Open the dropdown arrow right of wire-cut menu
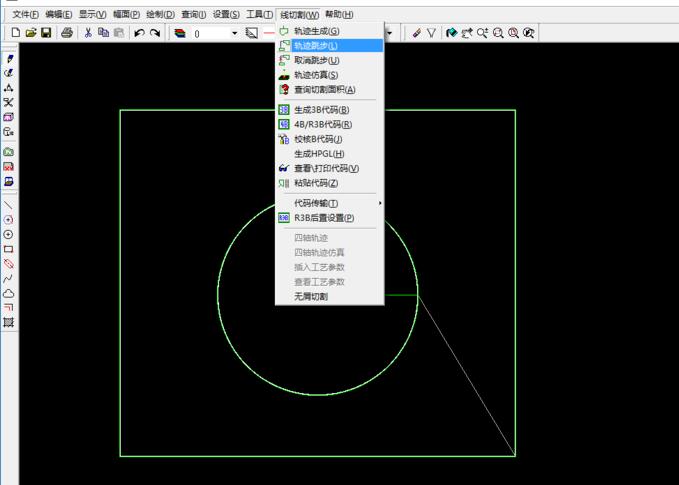The image size is (679, 485). click(389, 33)
